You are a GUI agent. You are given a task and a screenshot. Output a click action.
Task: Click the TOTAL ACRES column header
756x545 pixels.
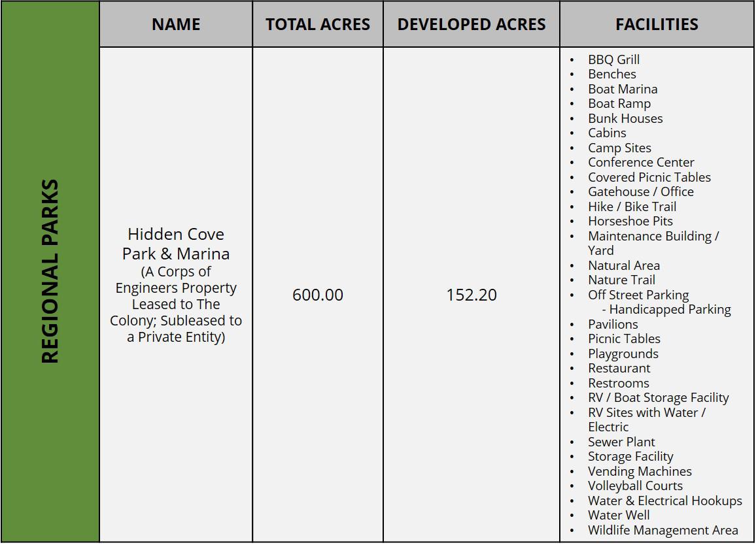(318, 24)
